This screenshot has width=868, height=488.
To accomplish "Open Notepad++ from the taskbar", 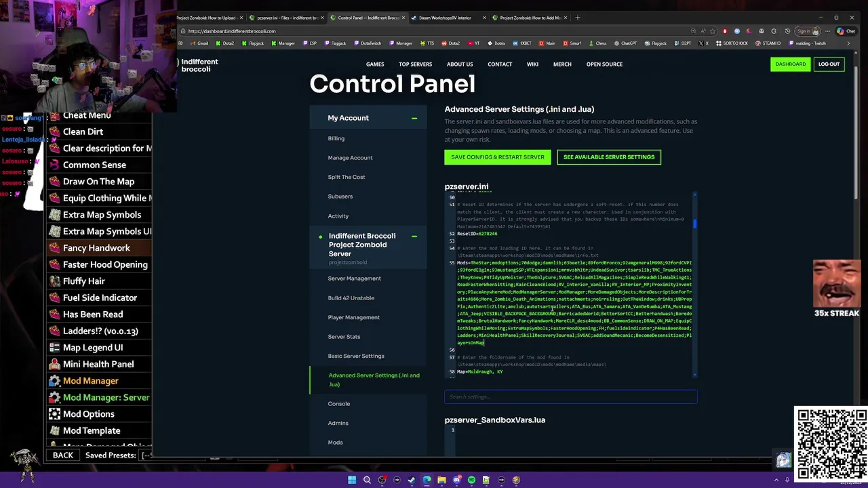I will click(486, 480).
